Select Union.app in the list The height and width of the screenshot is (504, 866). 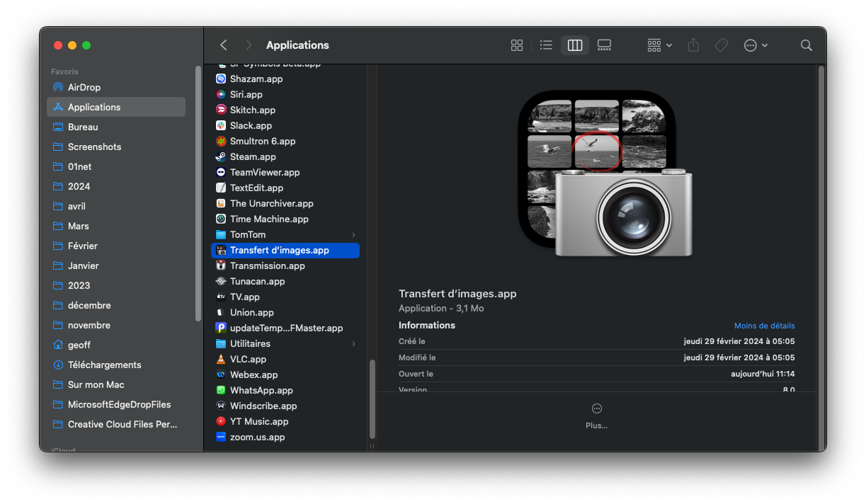285,312
